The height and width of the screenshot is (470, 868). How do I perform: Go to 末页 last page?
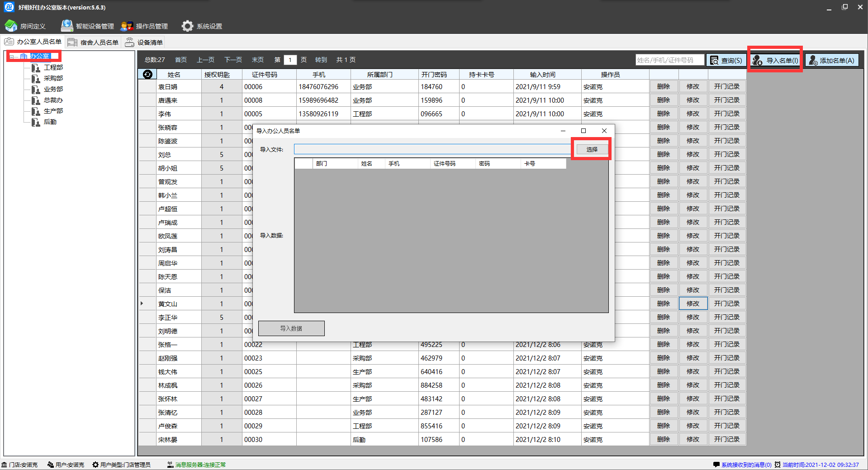pyautogui.click(x=258, y=60)
